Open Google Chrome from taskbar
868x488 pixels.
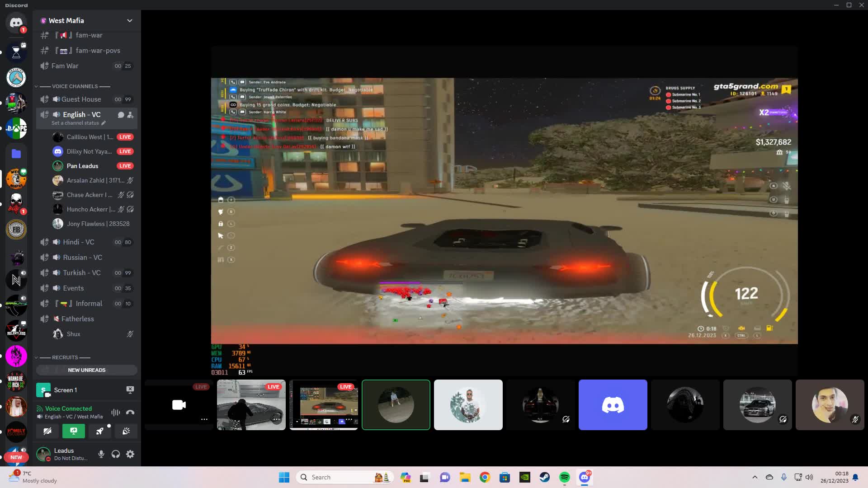[x=485, y=477]
